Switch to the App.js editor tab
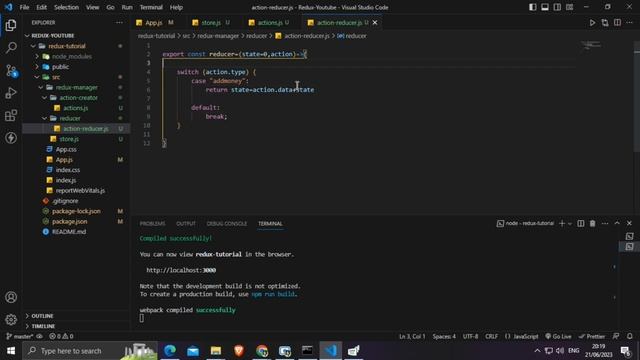The image size is (640, 360). pyautogui.click(x=154, y=22)
